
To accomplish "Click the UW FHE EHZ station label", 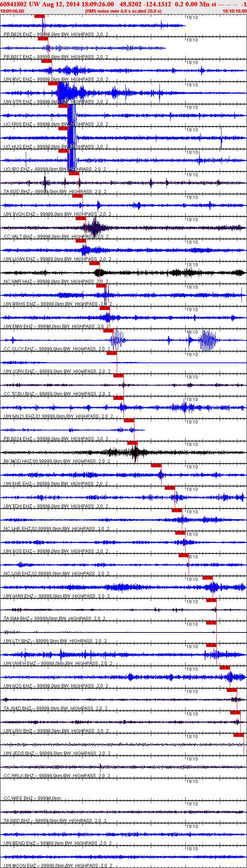I will (56, 484).
